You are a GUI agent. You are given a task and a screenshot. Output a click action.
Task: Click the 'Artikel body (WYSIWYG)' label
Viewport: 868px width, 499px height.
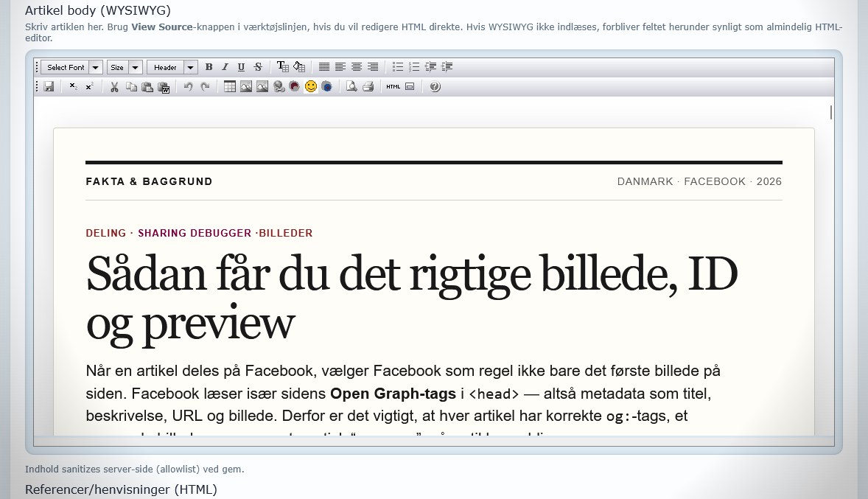(x=98, y=10)
